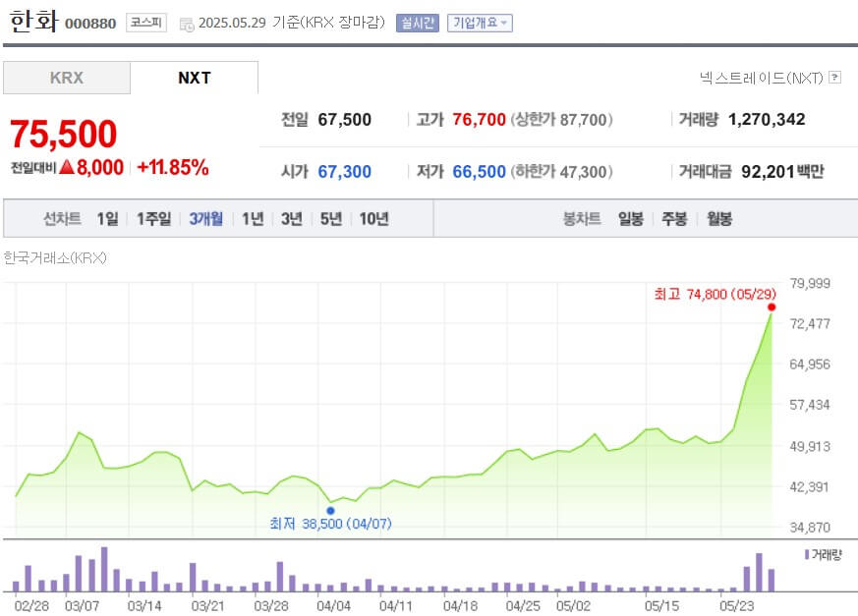Click the 선차트 label
Viewport: 858px width, 616px height.
click(62, 219)
